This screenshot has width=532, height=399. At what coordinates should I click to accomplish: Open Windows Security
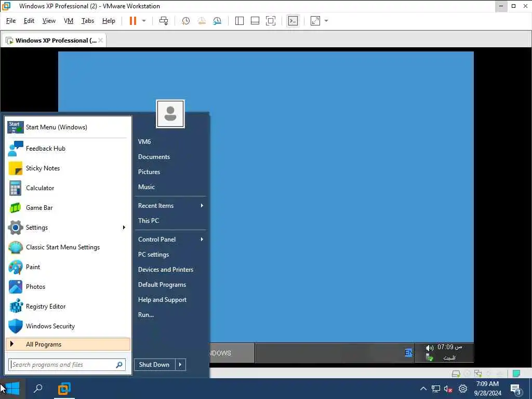pyautogui.click(x=68, y=326)
